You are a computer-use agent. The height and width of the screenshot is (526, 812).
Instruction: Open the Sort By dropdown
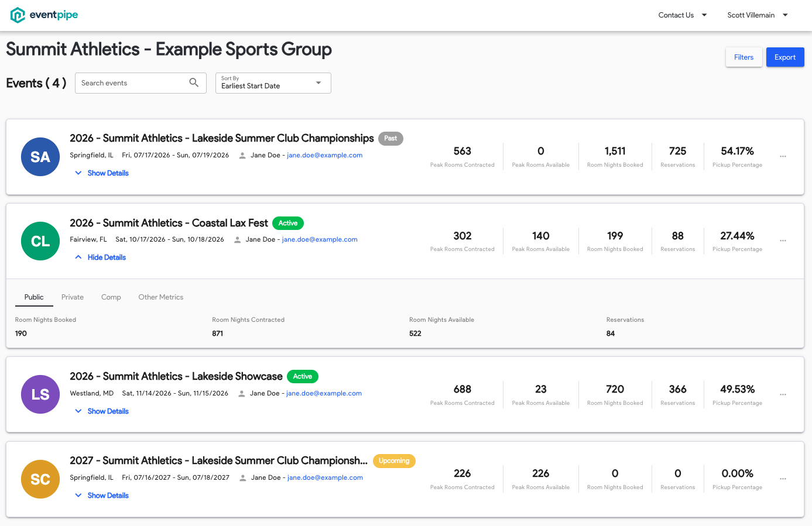click(273, 83)
